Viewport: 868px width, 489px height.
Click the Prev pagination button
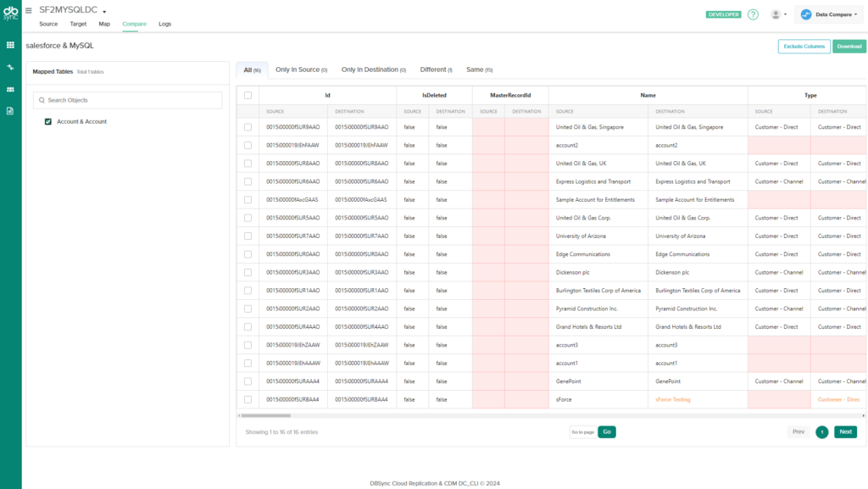coord(798,432)
